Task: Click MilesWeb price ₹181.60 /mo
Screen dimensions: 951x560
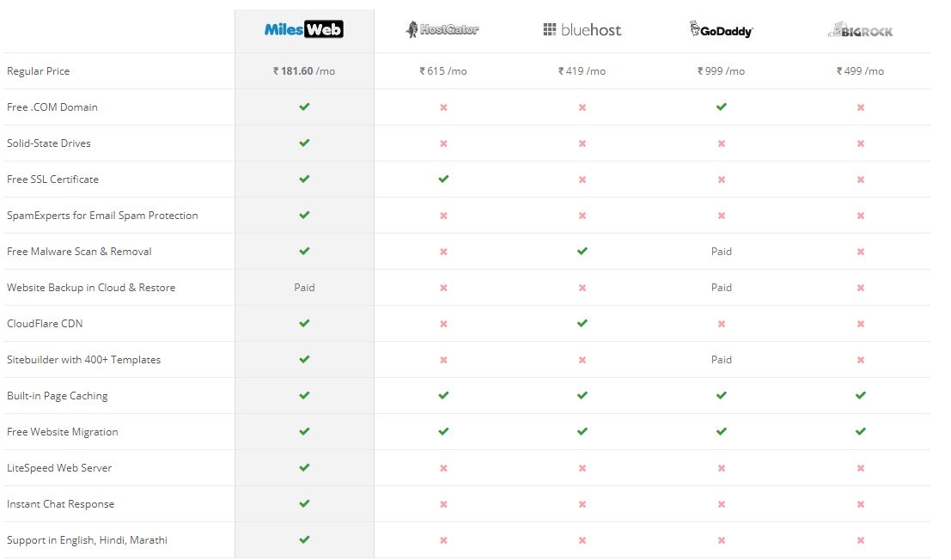Action: pos(304,71)
